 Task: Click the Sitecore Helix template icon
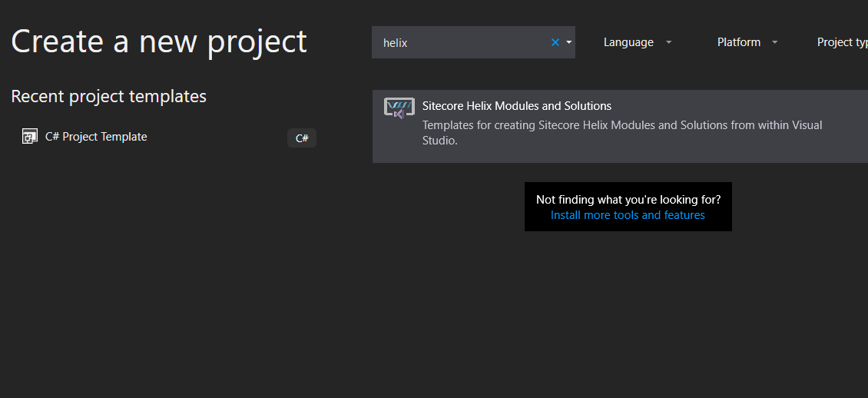point(399,108)
